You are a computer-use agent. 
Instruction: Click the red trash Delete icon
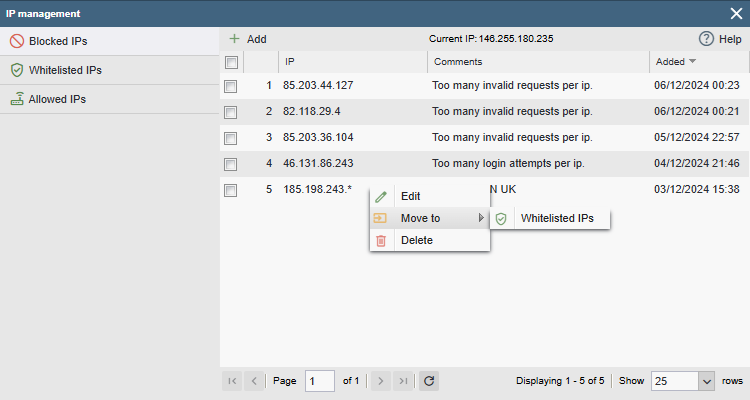click(381, 240)
